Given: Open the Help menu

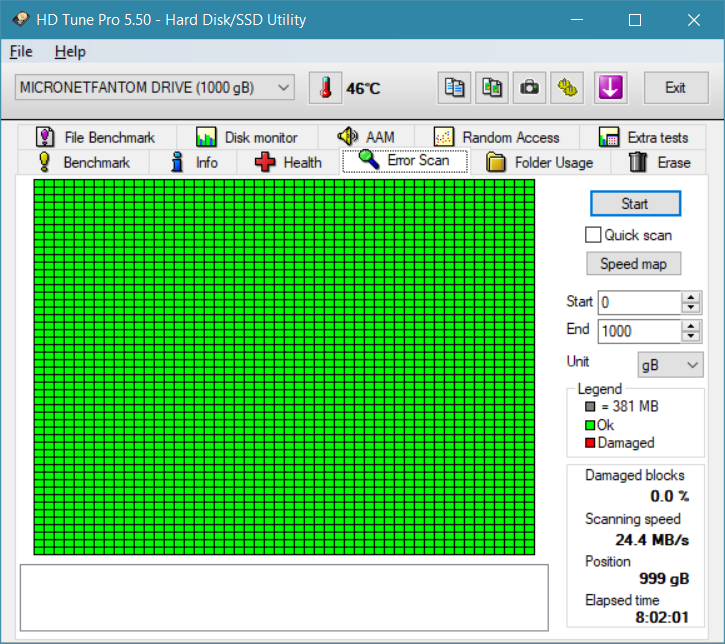Looking at the screenshot, I should pyautogui.click(x=70, y=51).
